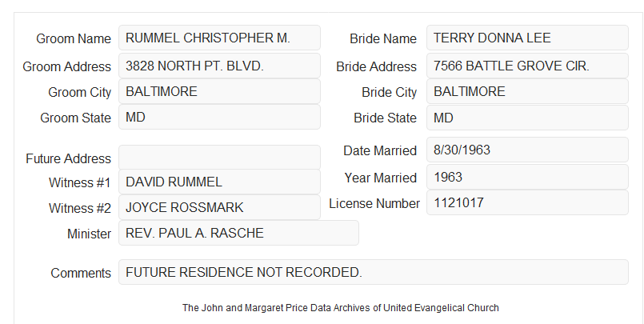Screen dimensions: 644x324
Task: Focus the Groom City field
Action: [219, 91]
